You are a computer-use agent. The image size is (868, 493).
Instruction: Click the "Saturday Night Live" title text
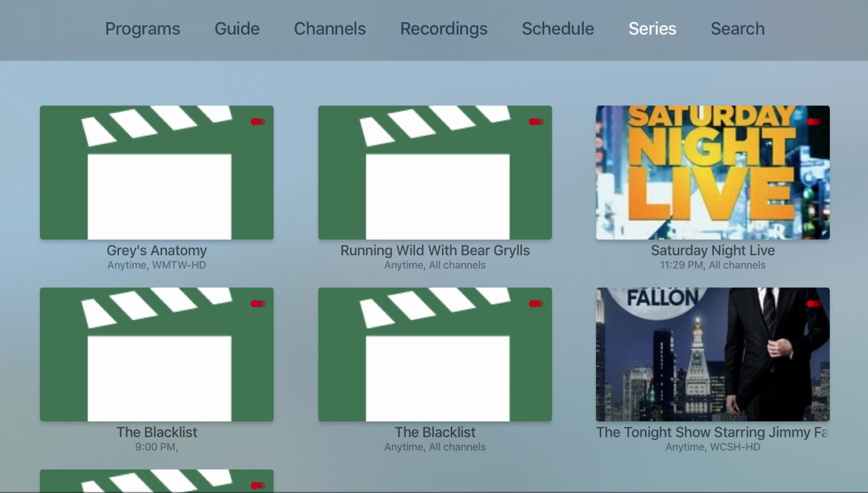pos(713,251)
